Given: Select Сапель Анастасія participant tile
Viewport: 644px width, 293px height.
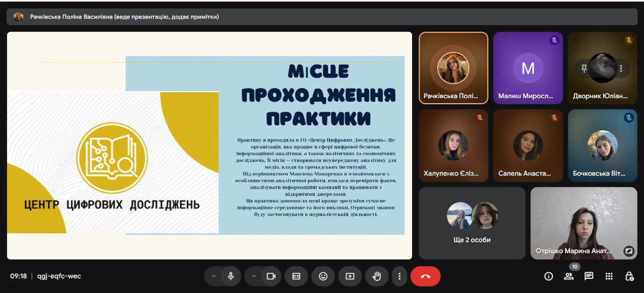Looking at the screenshot, I should pos(528,145).
